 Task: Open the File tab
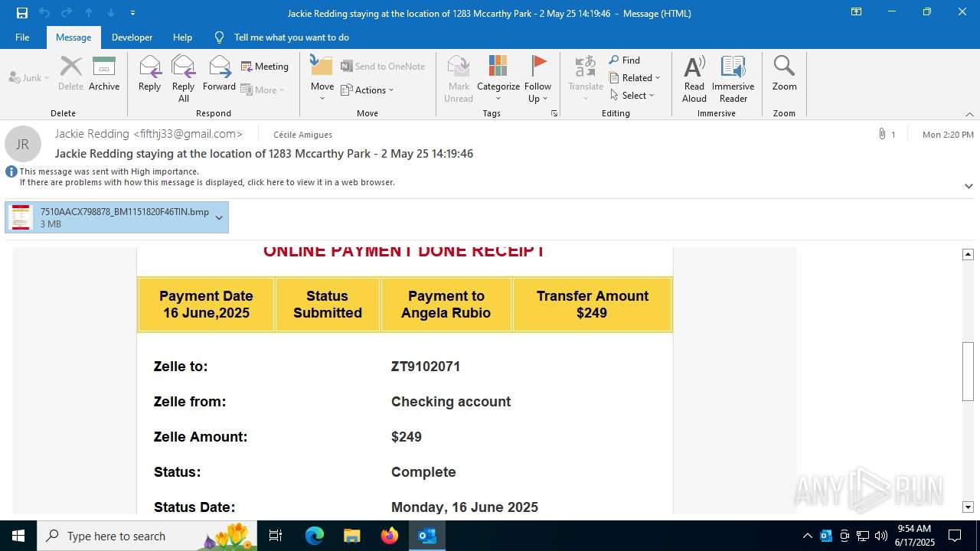pyautogui.click(x=22, y=37)
